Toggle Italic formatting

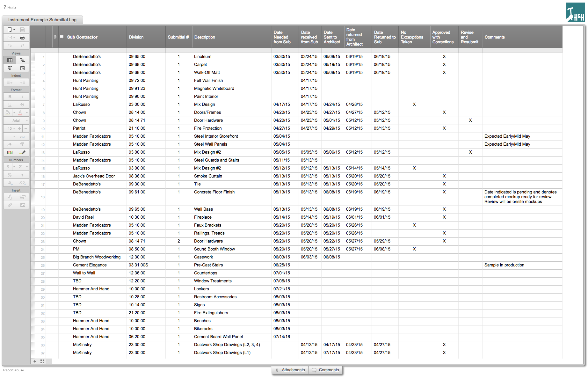22,97
